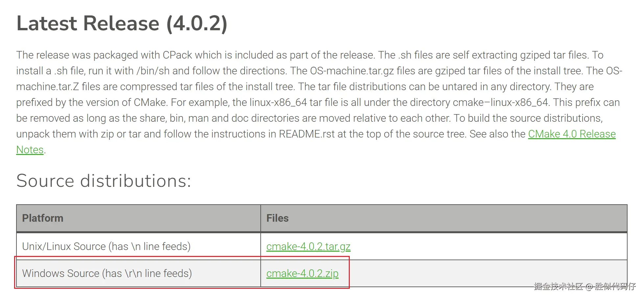Open the CMake 4.0 Release link

pyautogui.click(x=571, y=134)
